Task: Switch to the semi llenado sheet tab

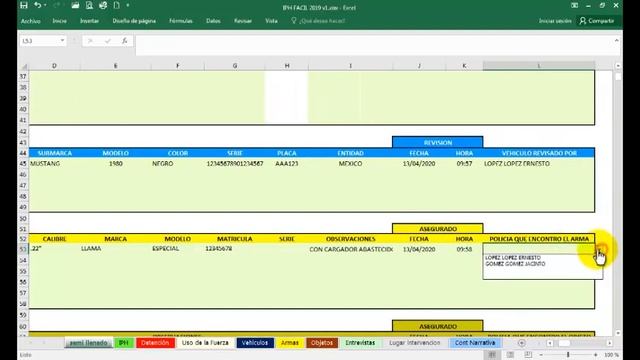Action: 89,343
